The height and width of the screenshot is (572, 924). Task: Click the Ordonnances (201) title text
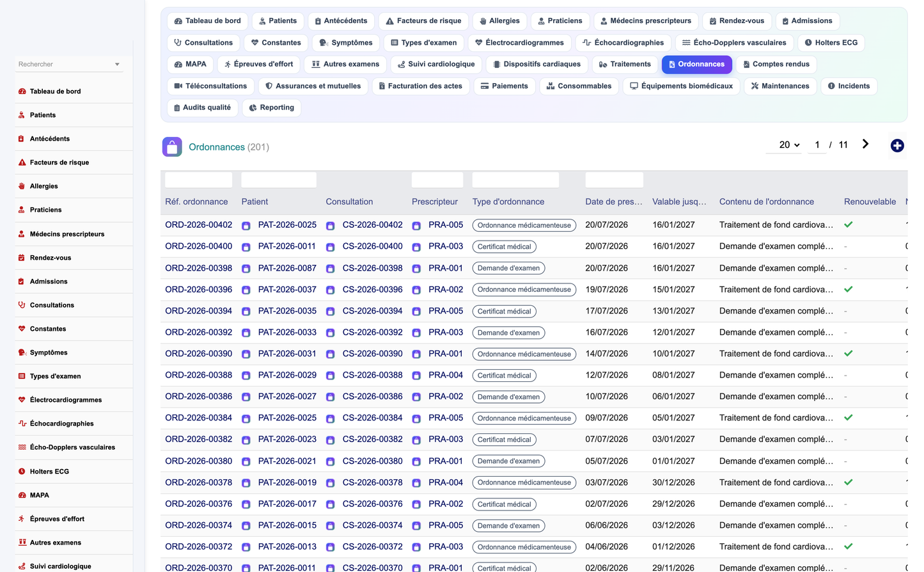point(229,147)
